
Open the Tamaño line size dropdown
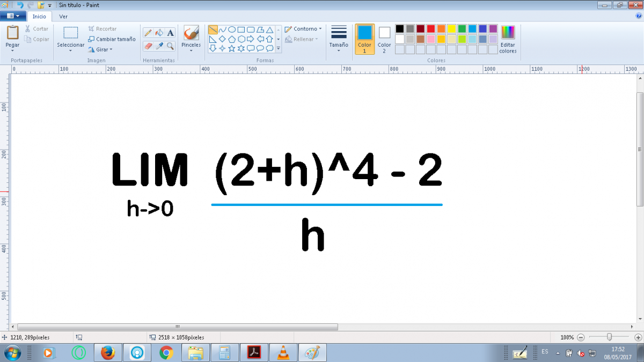point(339,39)
